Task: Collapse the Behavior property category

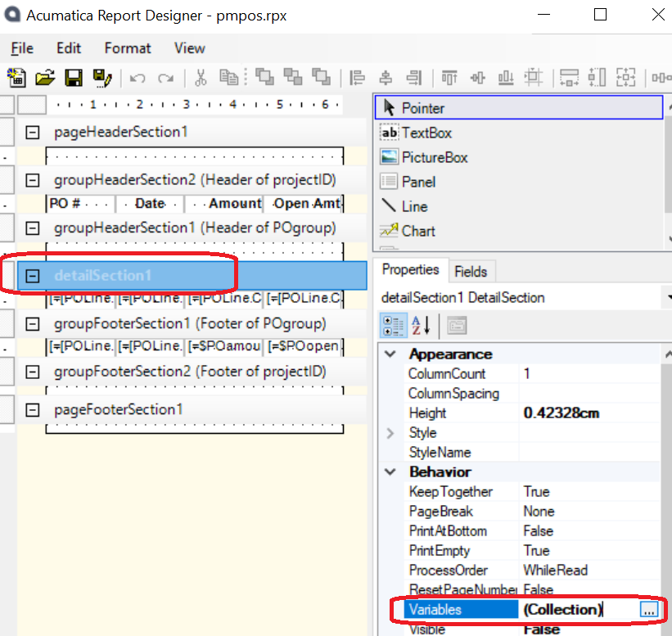Action: point(390,471)
